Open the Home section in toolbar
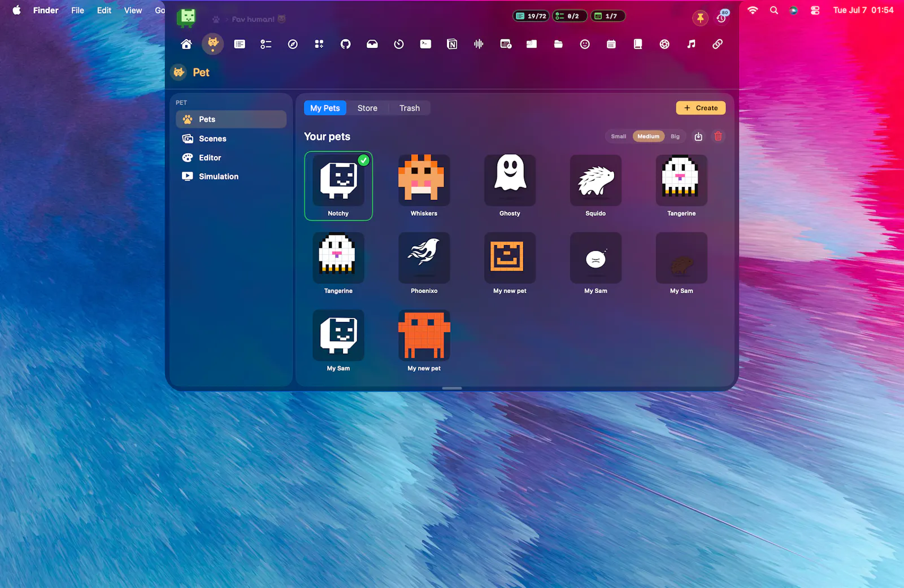The height and width of the screenshot is (588, 904). point(186,44)
